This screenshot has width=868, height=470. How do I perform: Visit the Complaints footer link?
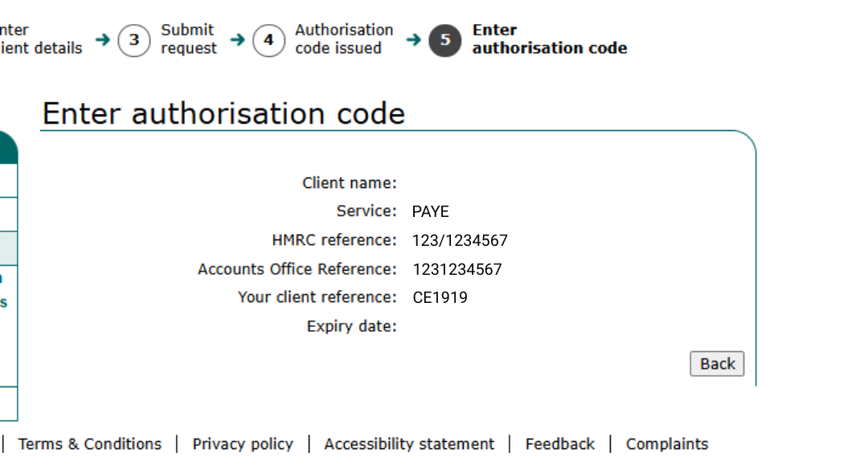pyautogui.click(x=667, y=444)
